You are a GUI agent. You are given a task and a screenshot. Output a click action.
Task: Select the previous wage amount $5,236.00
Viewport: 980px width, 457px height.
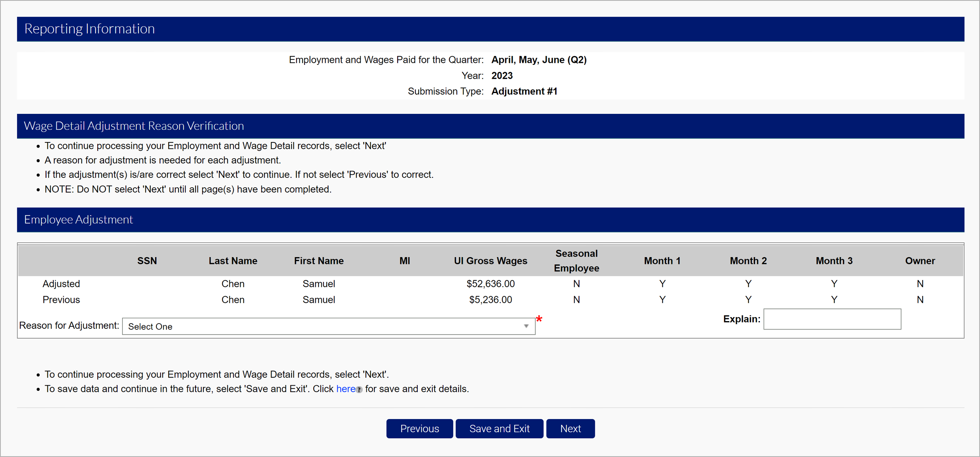pyautogui.click(x=490, y=300)
